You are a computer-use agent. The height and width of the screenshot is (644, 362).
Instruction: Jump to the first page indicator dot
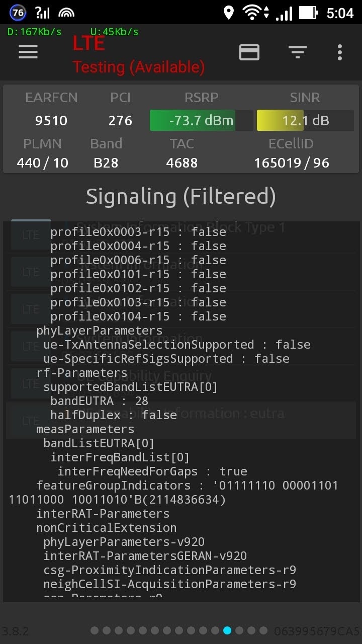[x=95, y=630]
